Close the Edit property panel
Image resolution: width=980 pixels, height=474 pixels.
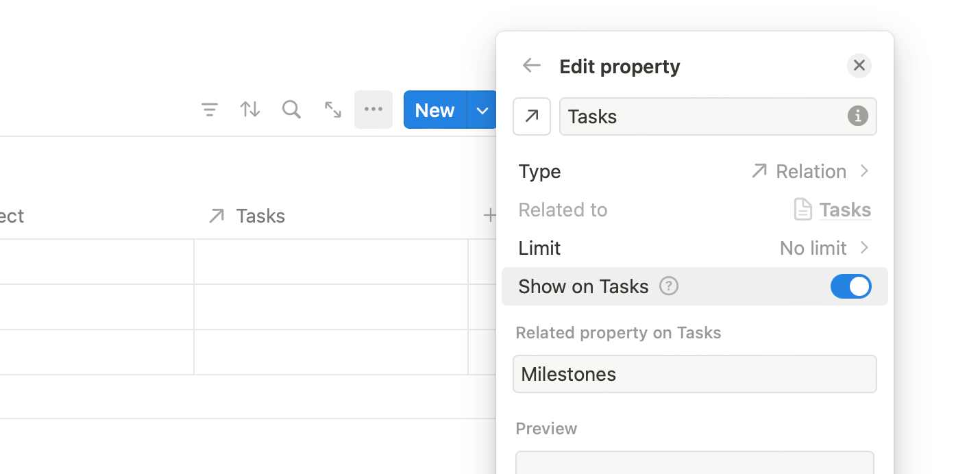[859, 66]
